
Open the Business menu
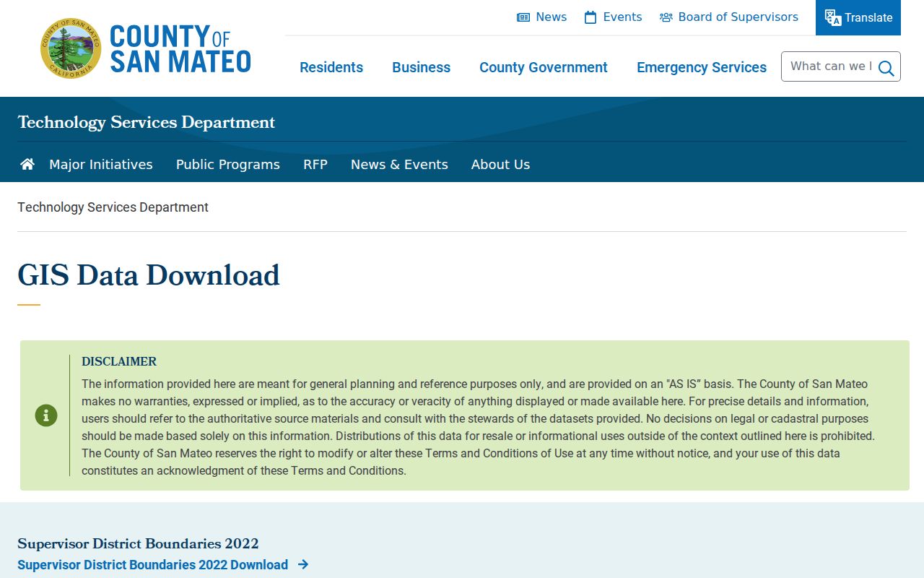421,67
